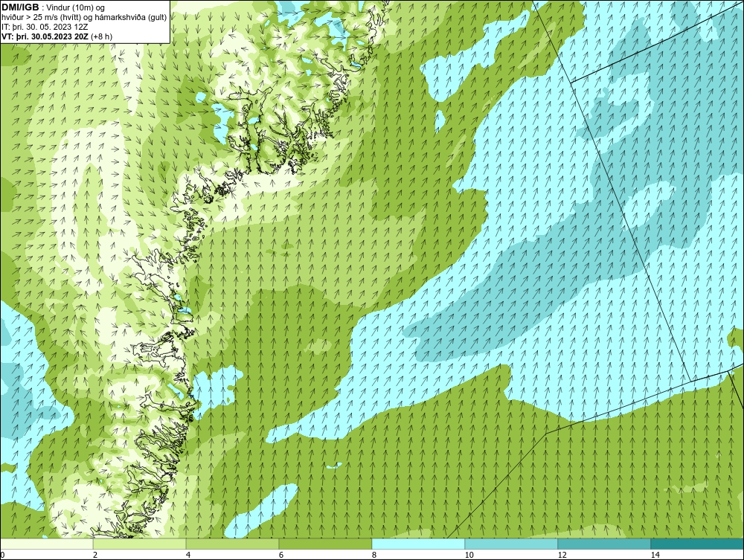
Task: Click the legend label '2'
Action: [95, 555]
